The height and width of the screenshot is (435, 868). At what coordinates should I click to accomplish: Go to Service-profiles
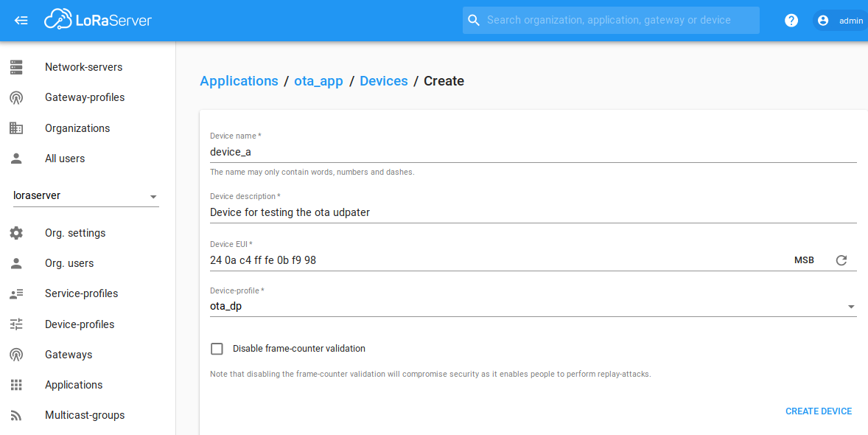tap(81, 293)
